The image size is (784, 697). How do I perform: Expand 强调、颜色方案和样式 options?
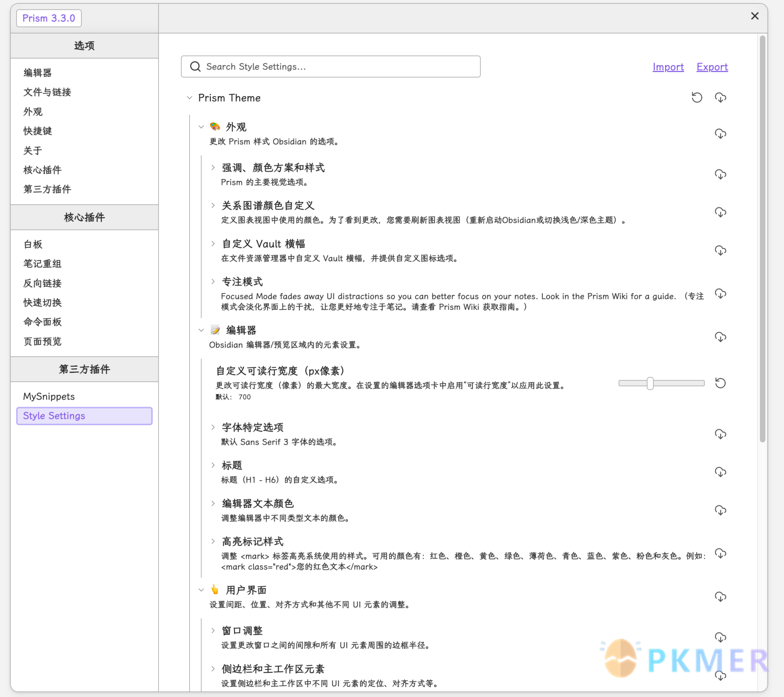[213, 168]
